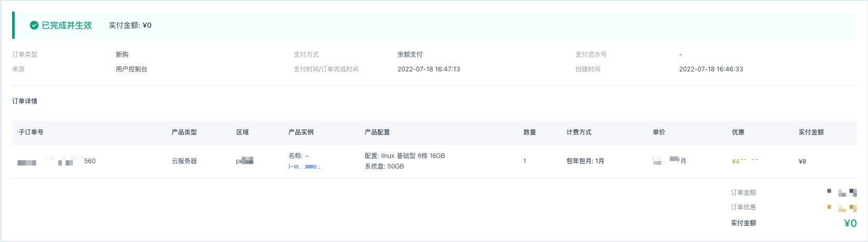
Task: Click the creation time 2022-07-18 16:46:33
Action: coord(710,69)
